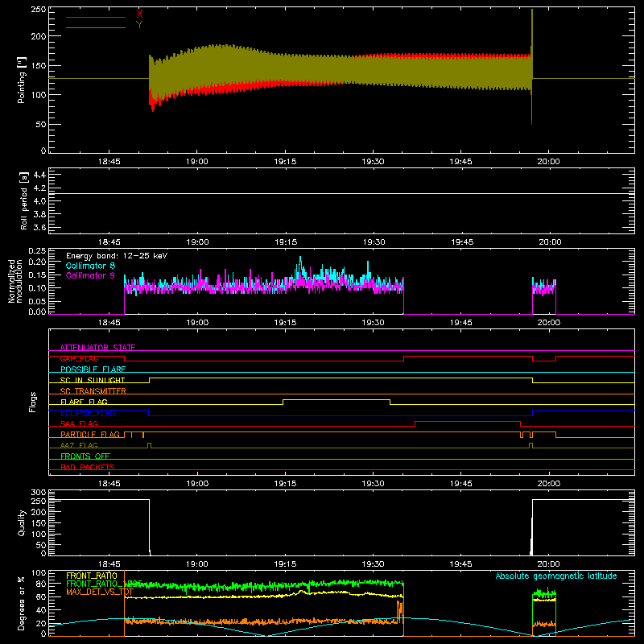The image size is (644, 644).
Task: Click the SC_IN_SUNLIGHT flag label
Action: click(x=93, y=380)
